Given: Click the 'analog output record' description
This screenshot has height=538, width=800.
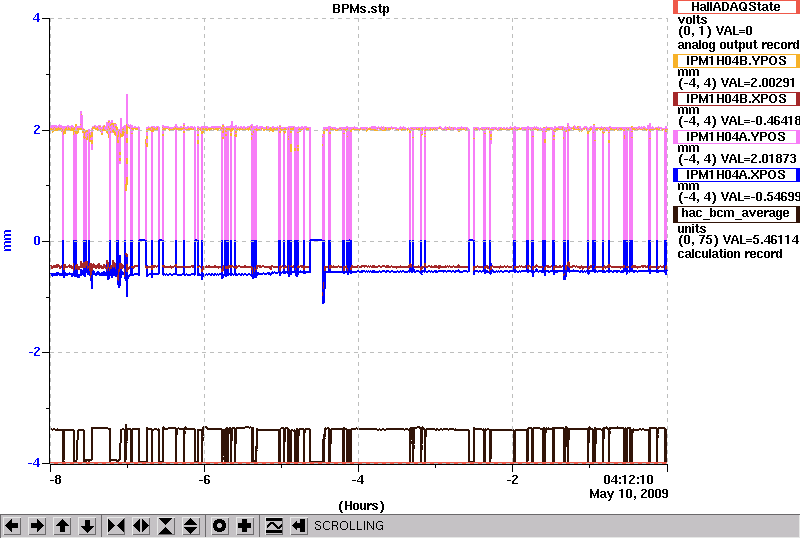Looking at the screenshot, I should tap(738, 45).
